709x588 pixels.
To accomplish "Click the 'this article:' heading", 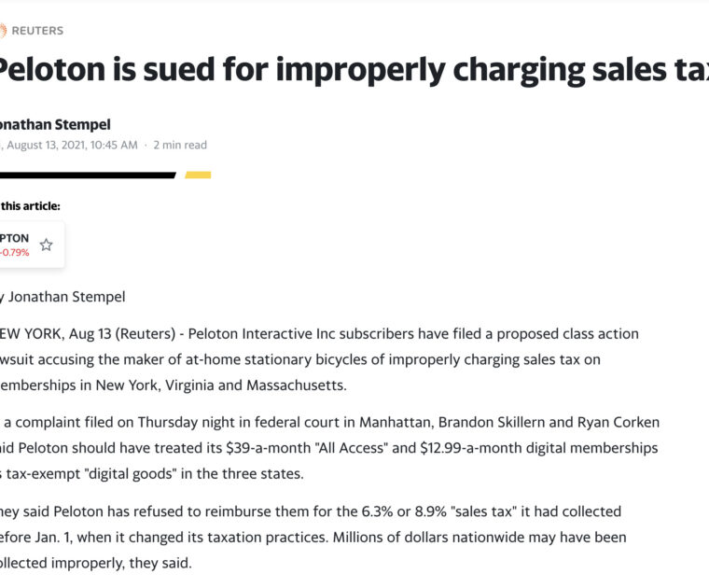I will [31, 206].
